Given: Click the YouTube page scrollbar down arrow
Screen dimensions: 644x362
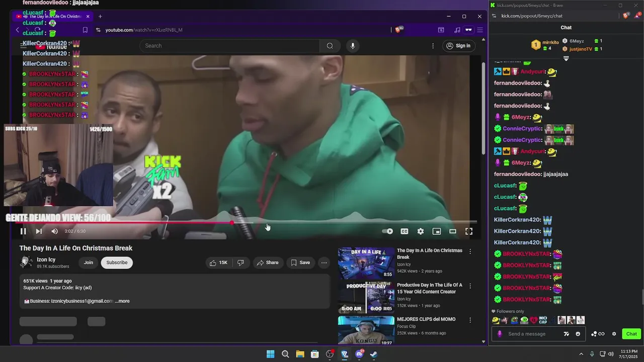Looking at the screenshot, I should pyautogui.click(x=484, y=342).
